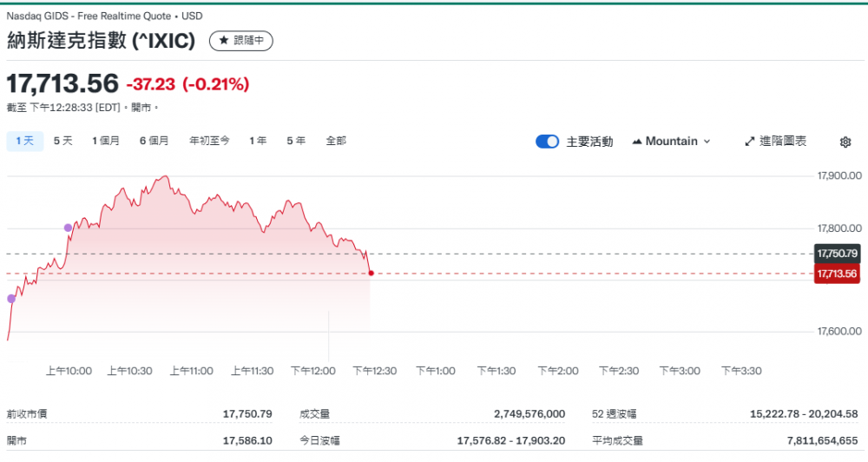Open 進階圖表 advanced chart link
Image resolution: width=868 pixels, height=462 pixels.
[783, 142]
